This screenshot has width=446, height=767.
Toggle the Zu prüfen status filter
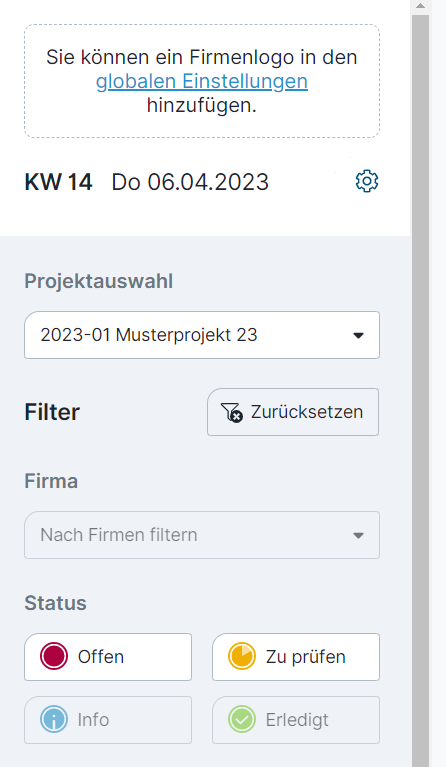pos(296,656)
